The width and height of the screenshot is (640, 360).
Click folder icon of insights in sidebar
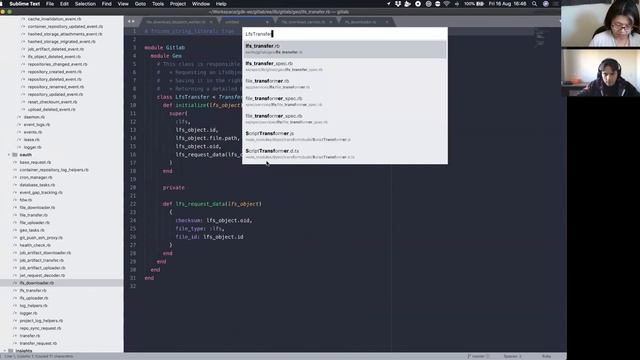tap(11, 351)
